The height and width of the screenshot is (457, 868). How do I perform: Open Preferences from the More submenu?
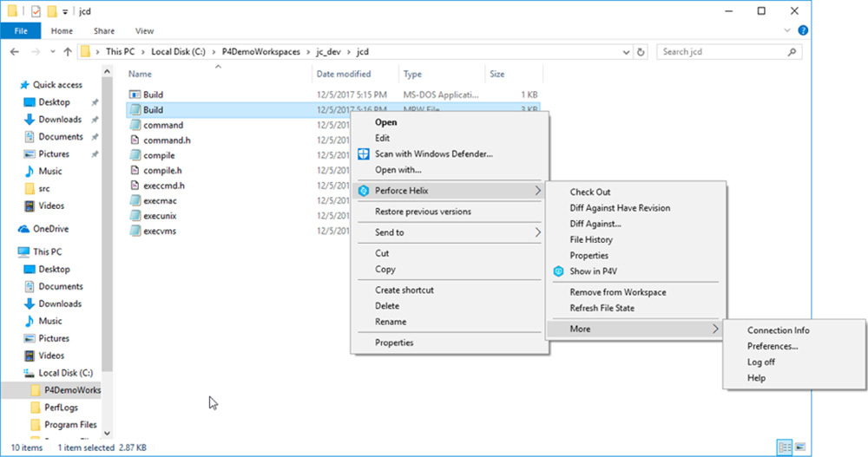click(x=773, y=346)
